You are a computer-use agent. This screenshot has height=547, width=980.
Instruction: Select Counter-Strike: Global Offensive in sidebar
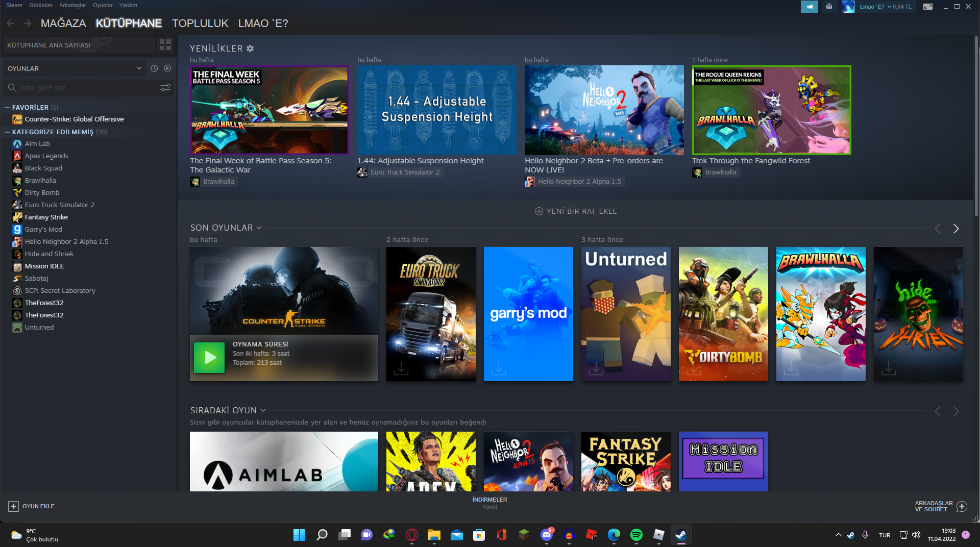coord(75,119)
